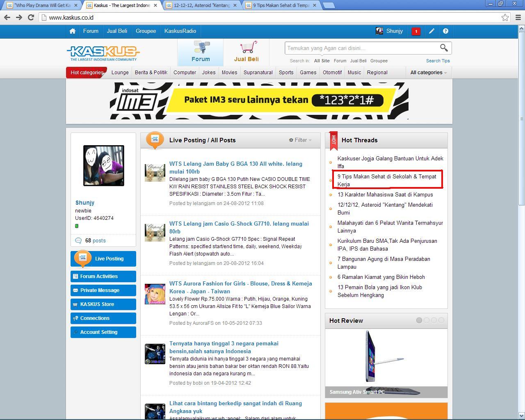Open Shunjy's profile avatar picture

103,165
